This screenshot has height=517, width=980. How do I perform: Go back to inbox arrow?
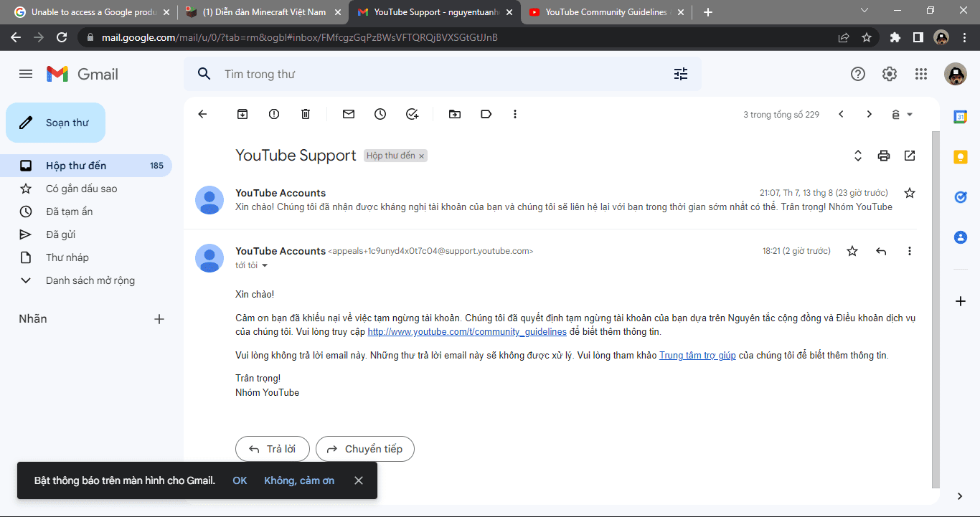202,114
